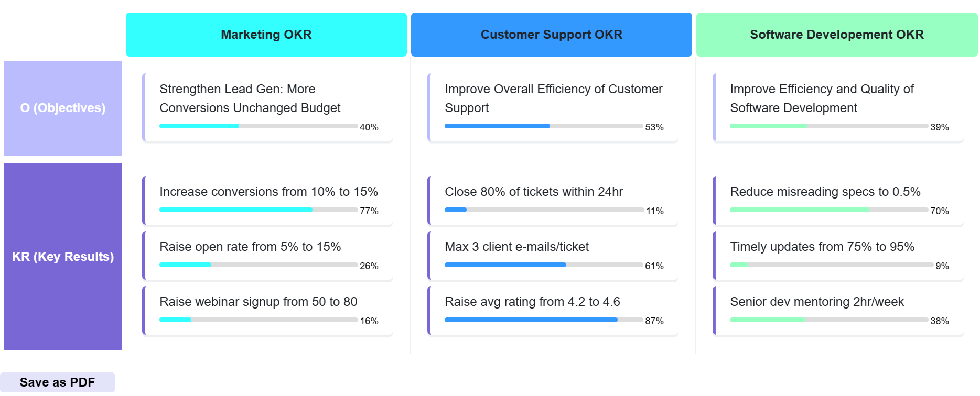Click the 40% Lead Gen progress bar
This screenshot has width=980, height=396.
pos(258,126)
